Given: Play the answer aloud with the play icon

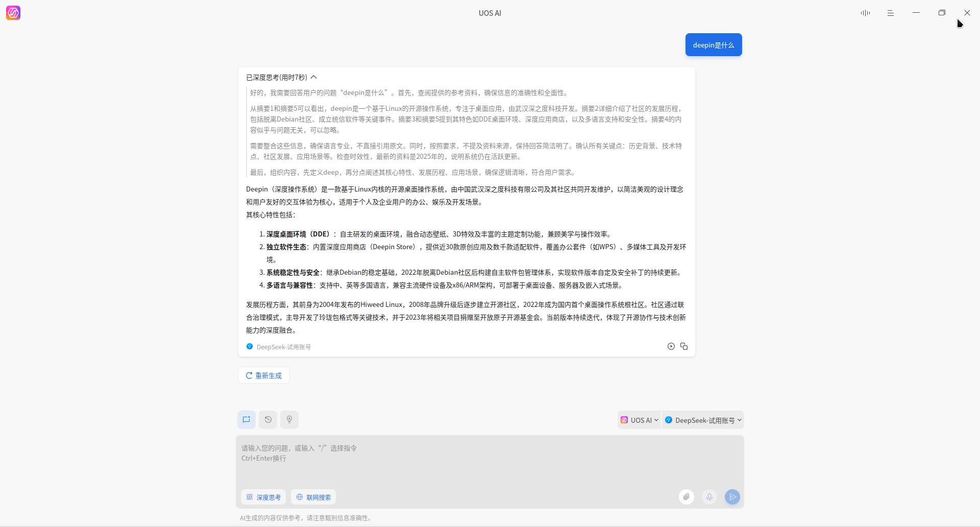Looking at the screenshot, I should (x=671, y=346).
